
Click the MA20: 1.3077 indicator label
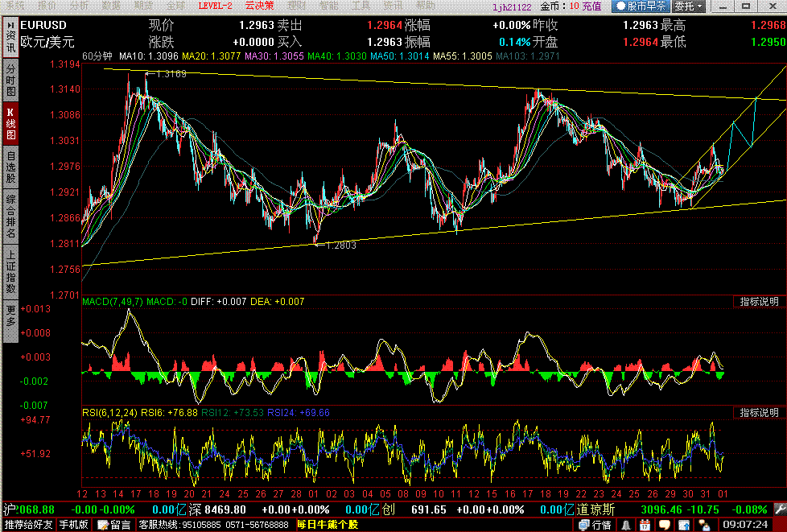tap(212, 56)
